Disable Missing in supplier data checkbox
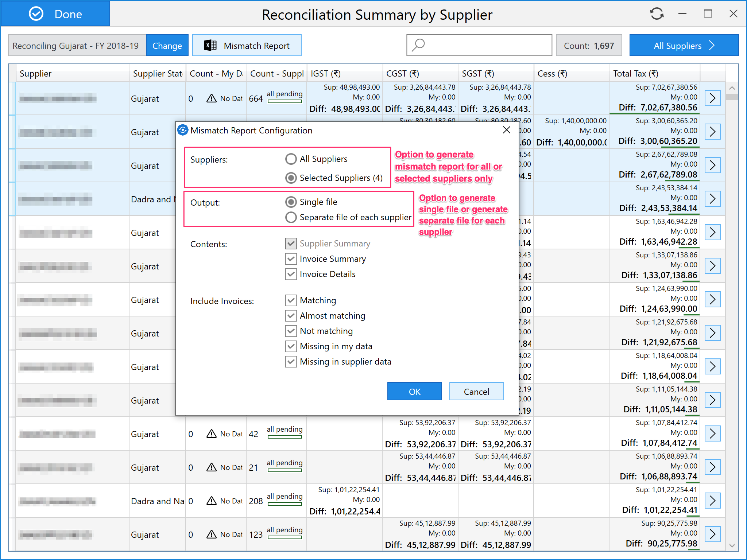This screenshot has height=560, width=747. (x=291, y=362)
